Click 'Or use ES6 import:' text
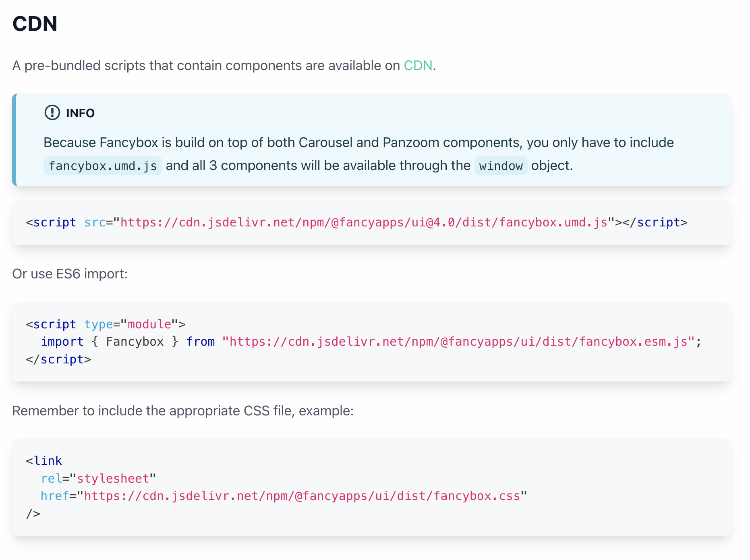 tap(70, 274)
